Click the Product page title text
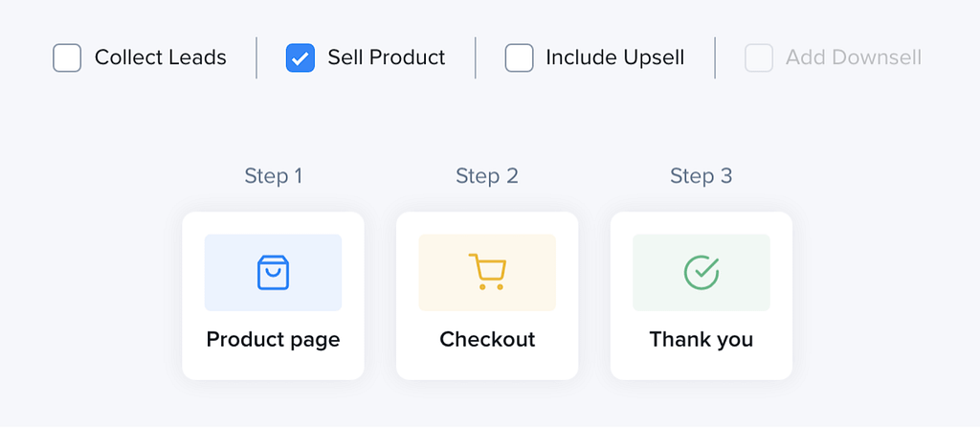Viewport: 980px width, 428px height. pyautogui.click(x=273, y=339)
